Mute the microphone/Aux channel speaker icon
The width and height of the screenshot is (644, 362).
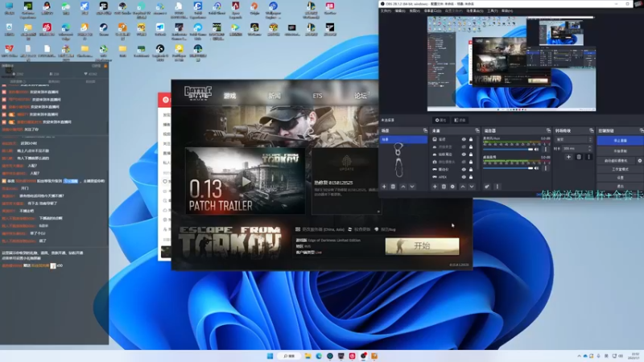(x=536, y=150)
